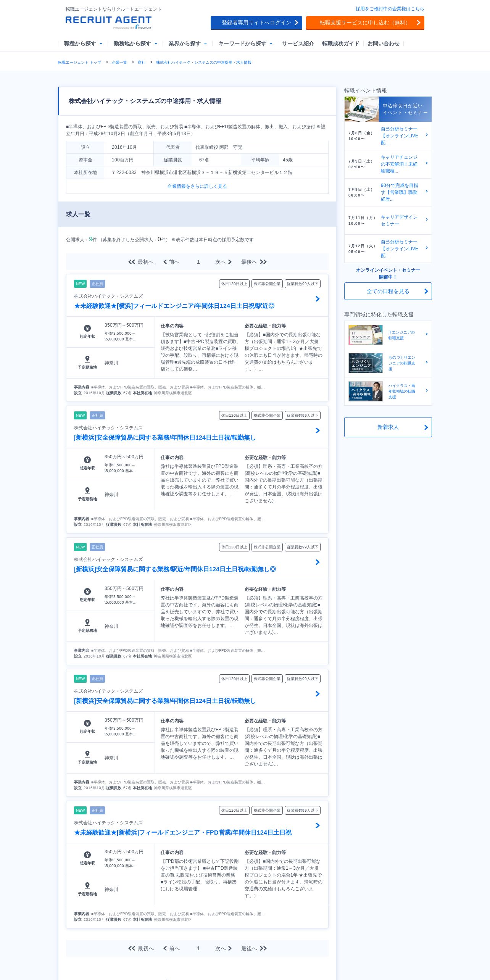Click the 全ての日程を見る button
This screenshot has width=490, height=980.
[x=388, y=291]
